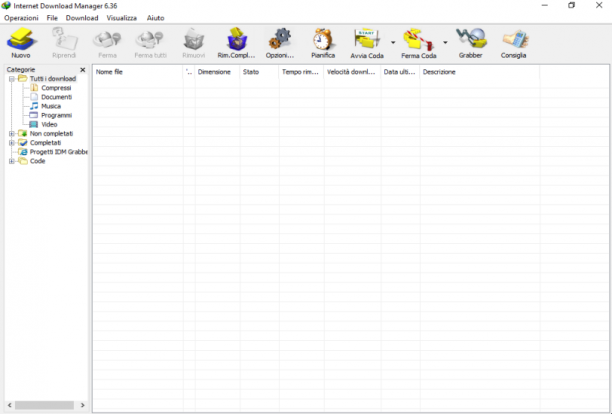Expand the Completati tree node
Screen dimensions: 612x414
(12, 143)
